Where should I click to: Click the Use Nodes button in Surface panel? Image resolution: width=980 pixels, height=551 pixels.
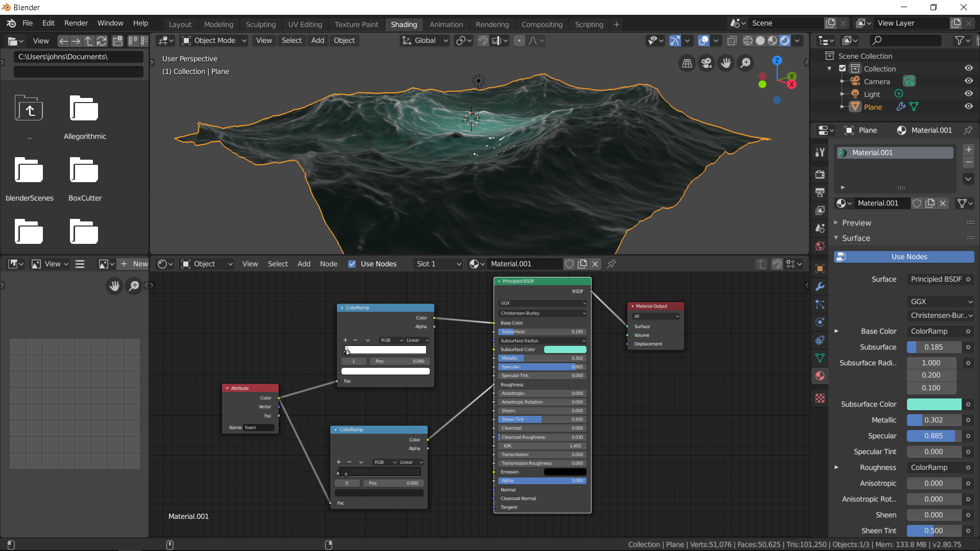[x=909, y=257]
